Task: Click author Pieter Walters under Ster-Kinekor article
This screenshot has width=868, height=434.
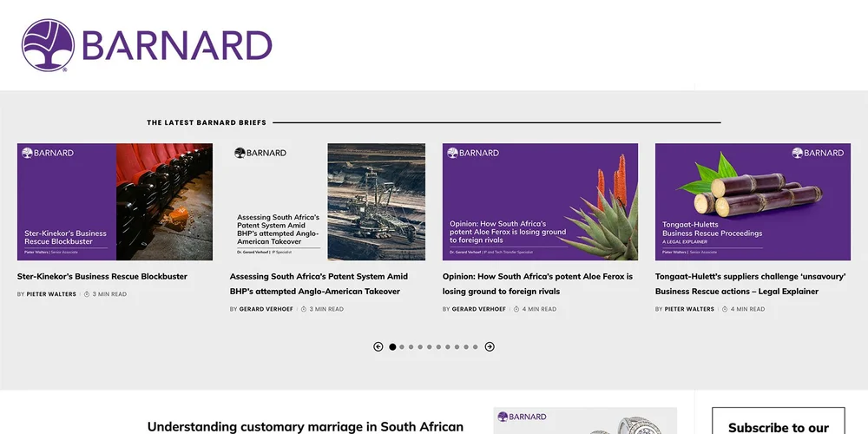Action: pos(51,294)
